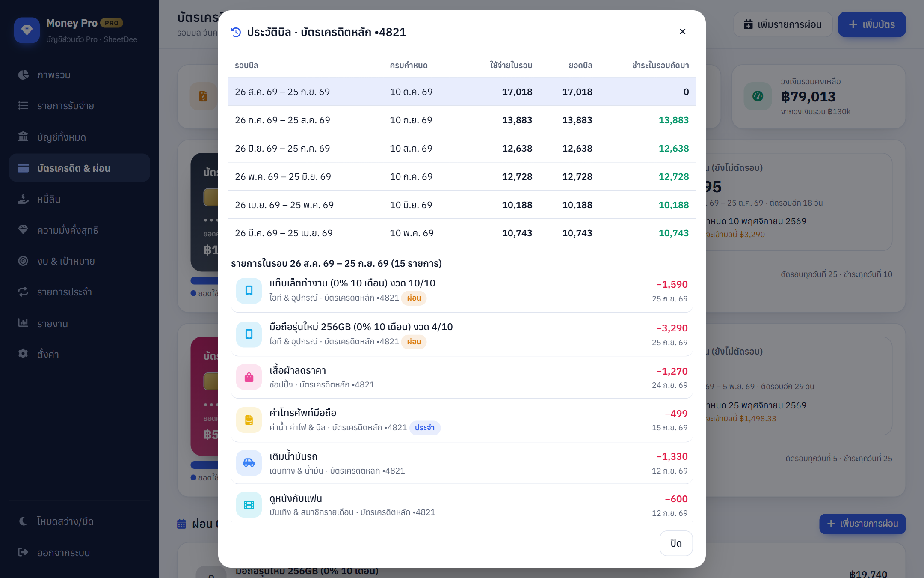Click the green 13,883 paid amount
Viewport: 924px width, 578px height.
674,120
